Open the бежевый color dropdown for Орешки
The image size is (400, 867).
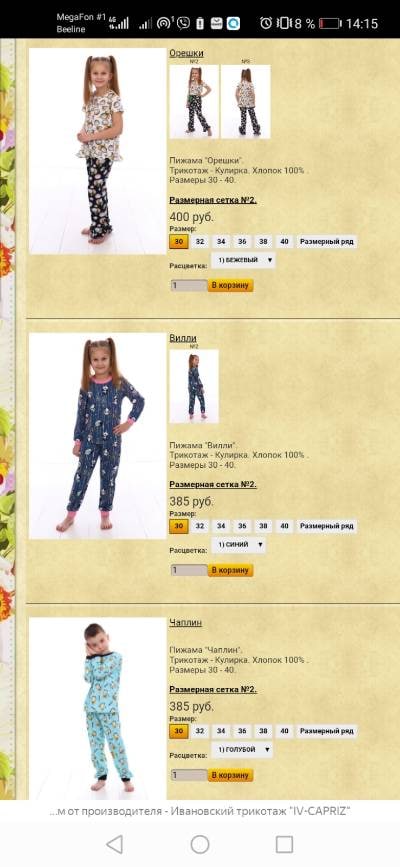pyautogui.click(x=243, y=260)
